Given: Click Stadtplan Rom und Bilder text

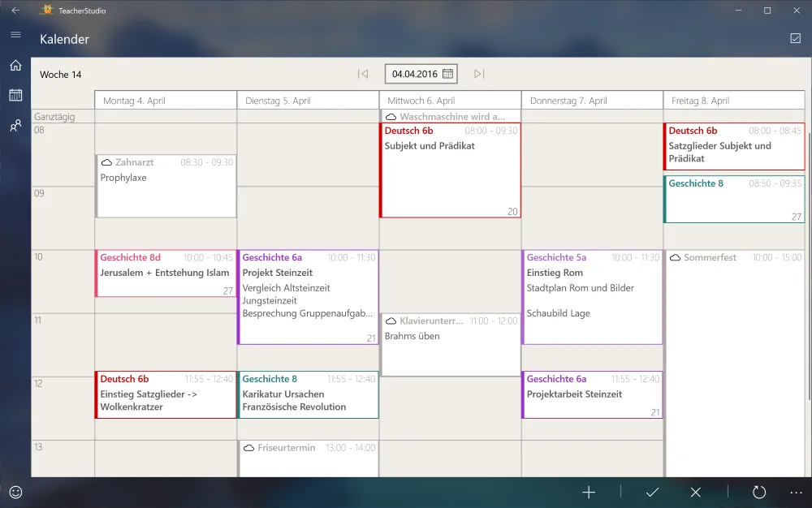Looking at the screenshot, I should pyautogui.click(x=580, y=287).
